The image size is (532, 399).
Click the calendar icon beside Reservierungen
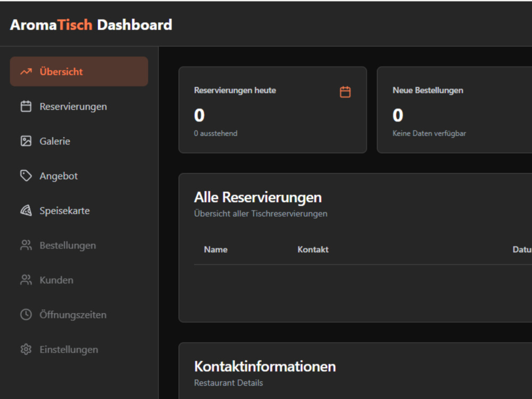coord(26,106)
